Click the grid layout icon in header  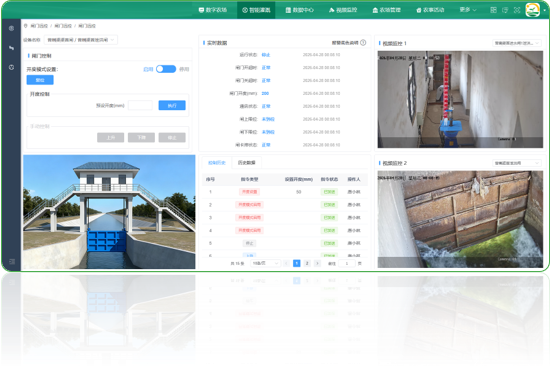click(493, 10)
